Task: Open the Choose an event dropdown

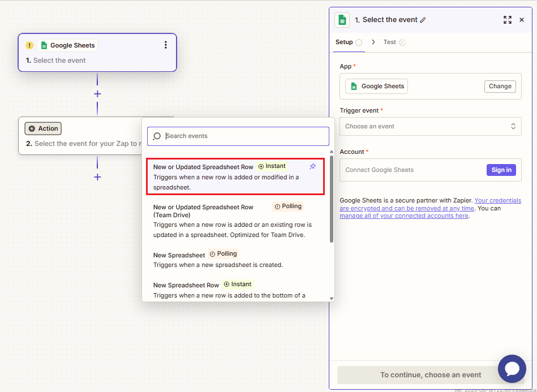Action: point(431,126)
